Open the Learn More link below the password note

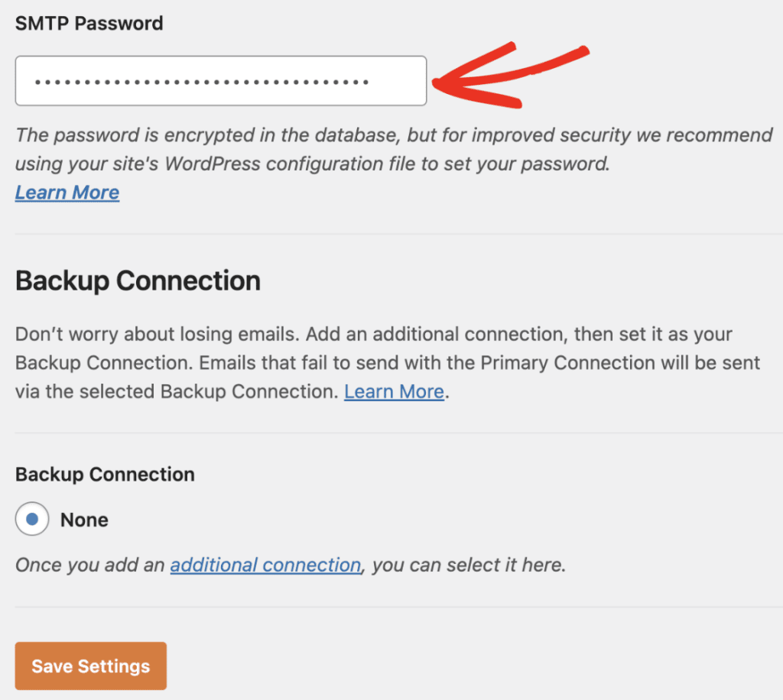point(67,192)
